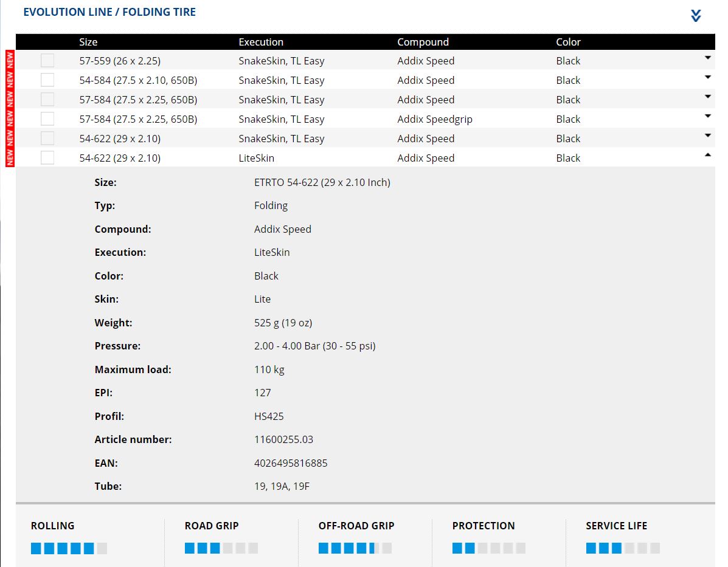Click the NEW badge beside 57-559 row
Screen dimensions: 728x567
(x=10, y=60)
